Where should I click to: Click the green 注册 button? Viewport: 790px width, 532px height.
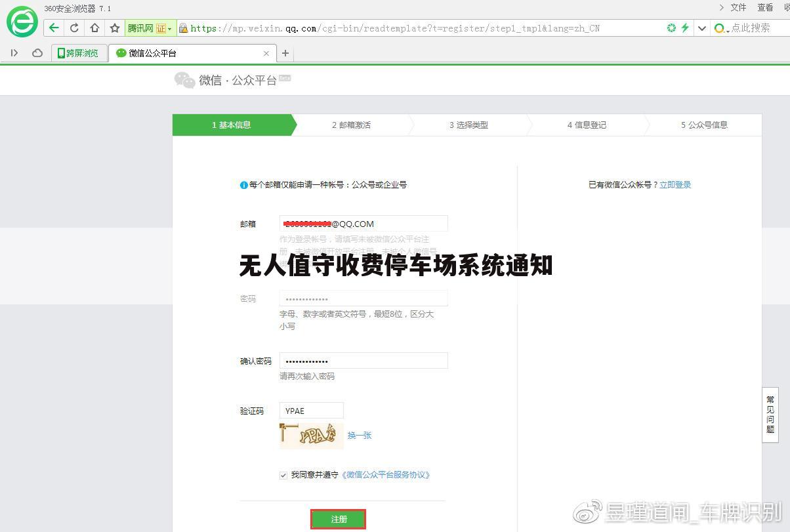(x=339, y=519)
